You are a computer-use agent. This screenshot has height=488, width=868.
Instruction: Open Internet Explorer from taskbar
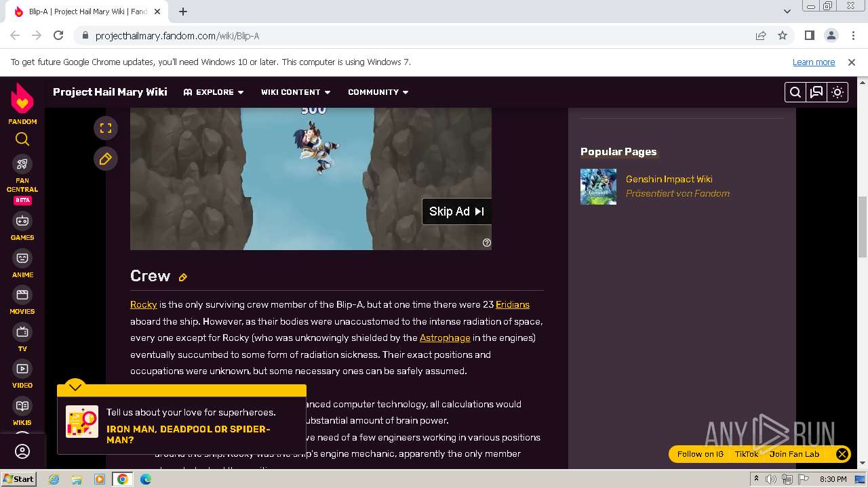click(x=54, y=479)
